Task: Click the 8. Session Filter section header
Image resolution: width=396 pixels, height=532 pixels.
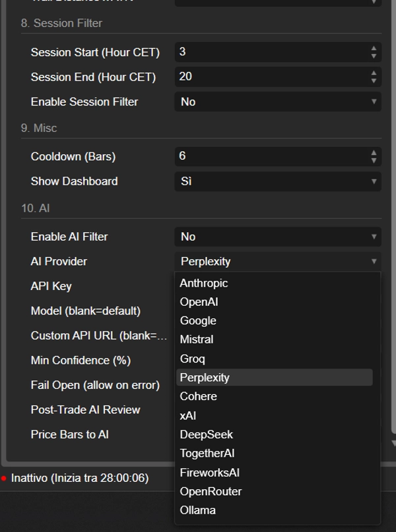Action: point(61,24)
